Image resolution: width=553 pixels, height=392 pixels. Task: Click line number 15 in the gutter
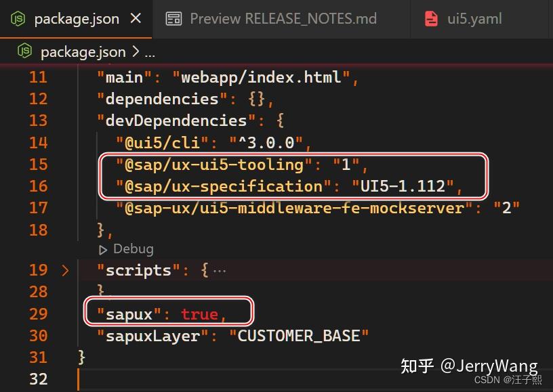[x=39, y=164]
